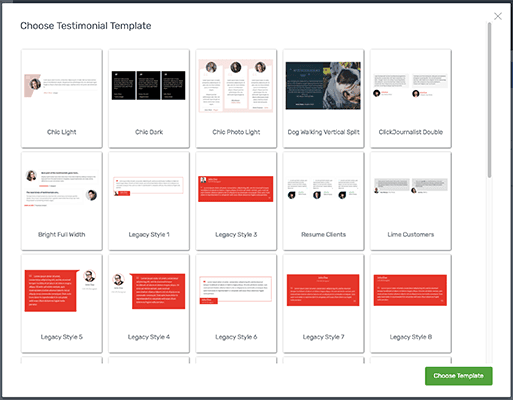The image size is (513, 400).
Task: Select the Chic Dark template card
Action: [149, 99]
